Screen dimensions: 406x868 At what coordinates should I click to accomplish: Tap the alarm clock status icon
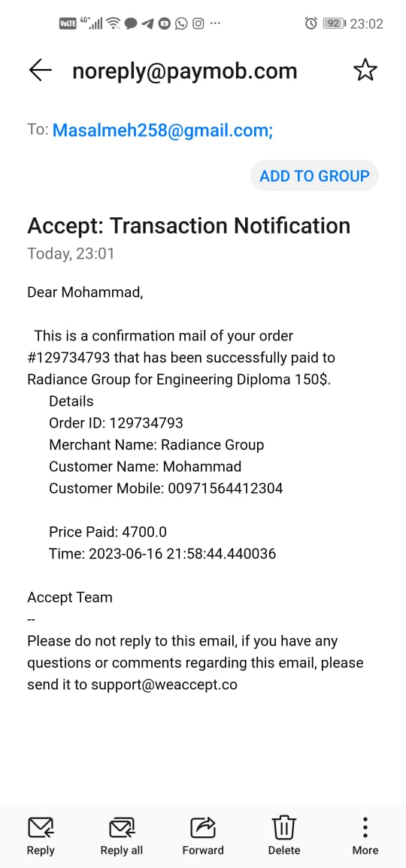pos(311,23)
